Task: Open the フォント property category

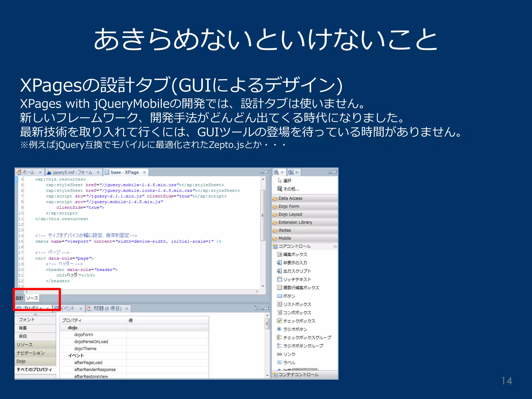Action: point(35,320)
